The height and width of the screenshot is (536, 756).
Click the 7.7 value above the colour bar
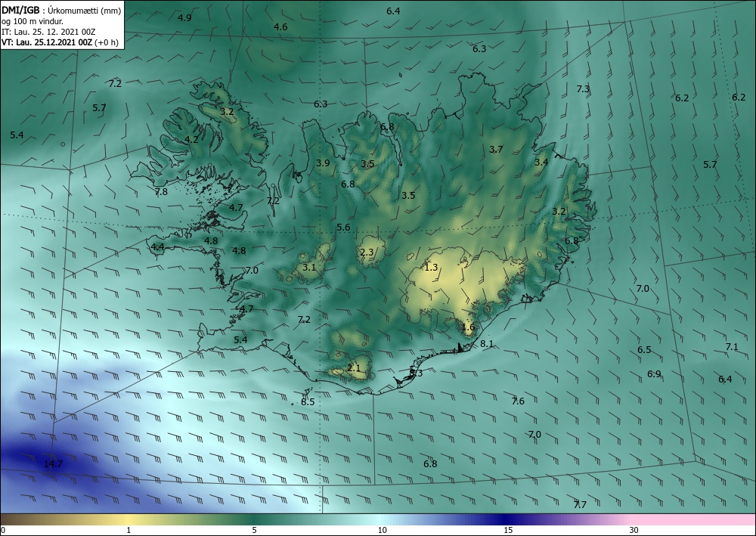coord(580,505)
